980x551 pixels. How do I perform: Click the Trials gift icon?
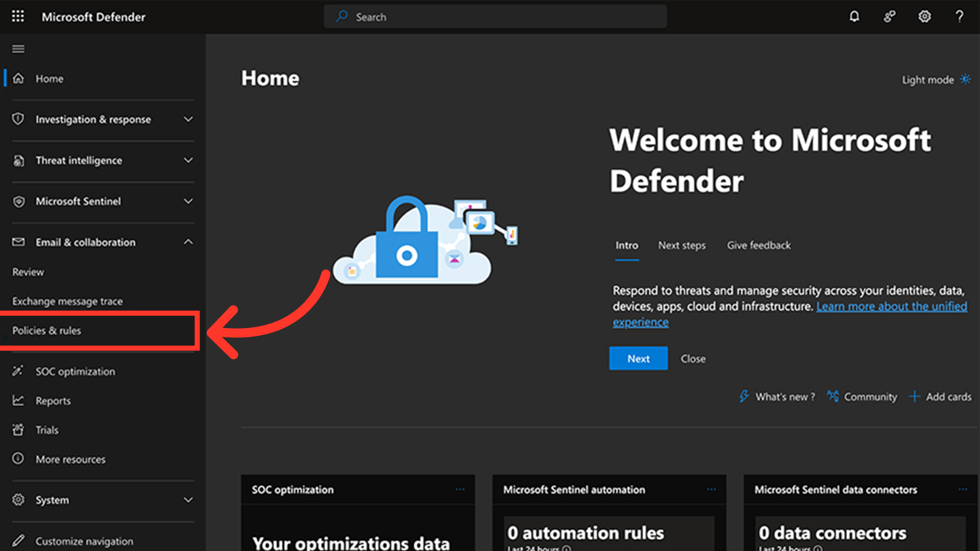(x=18, y=430)
